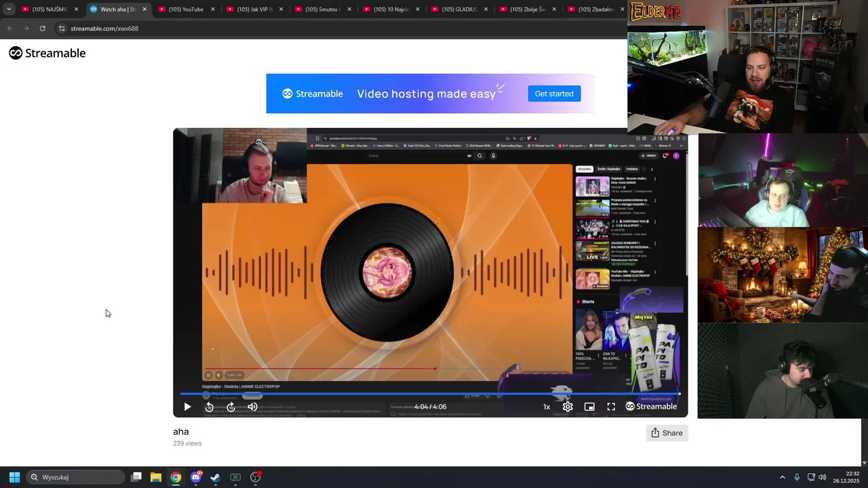This screenshot has width=868, height=488.
Task: Reload the current page
Action: (42, 28)
